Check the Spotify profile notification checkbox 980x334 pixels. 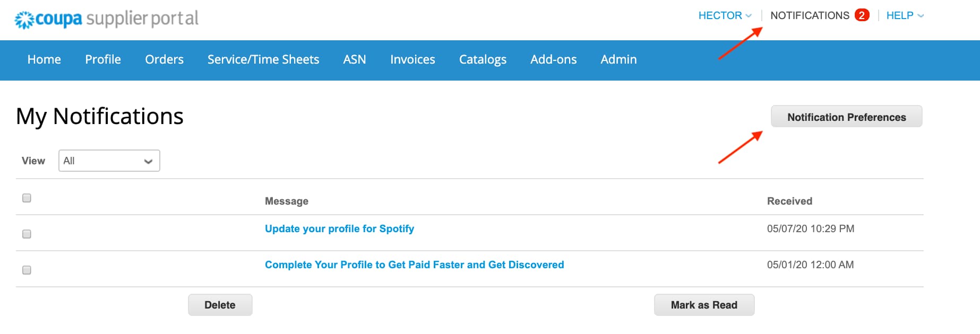[x=27, y=234]
